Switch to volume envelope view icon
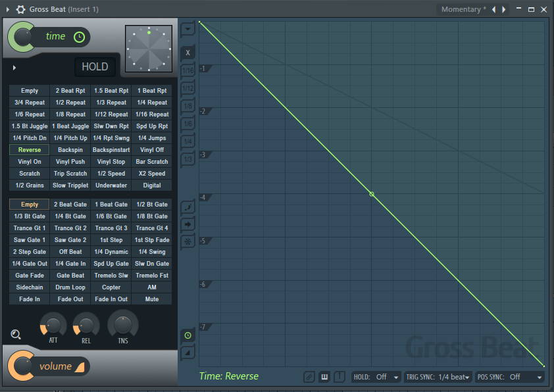The width and height of the screenshot is (554, 392). click(188, 353)
